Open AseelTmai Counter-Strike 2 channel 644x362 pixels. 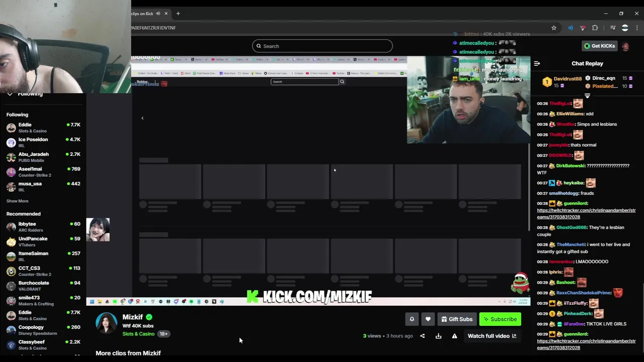43,172
